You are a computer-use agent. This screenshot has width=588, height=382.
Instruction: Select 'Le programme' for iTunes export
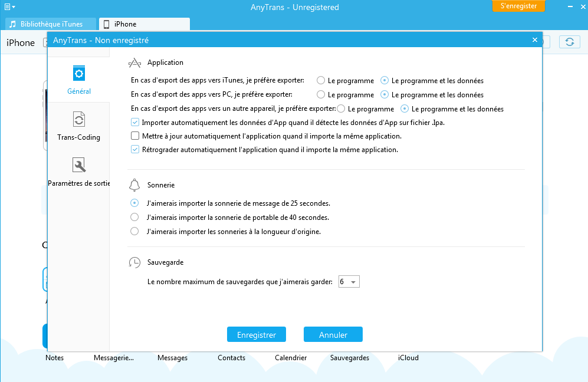pos(321,80)
